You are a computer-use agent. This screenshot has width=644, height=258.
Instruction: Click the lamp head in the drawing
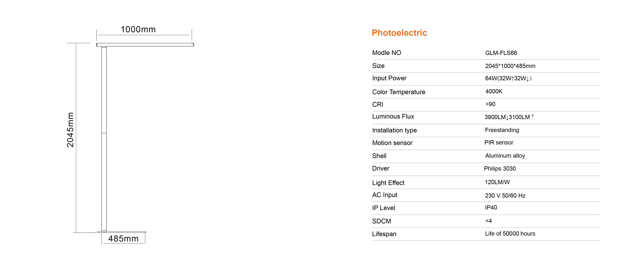pos(145,45)
